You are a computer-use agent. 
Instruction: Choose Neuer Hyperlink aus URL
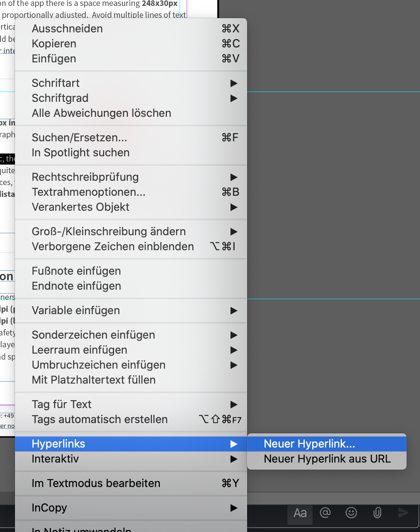[x=327, y=459]
